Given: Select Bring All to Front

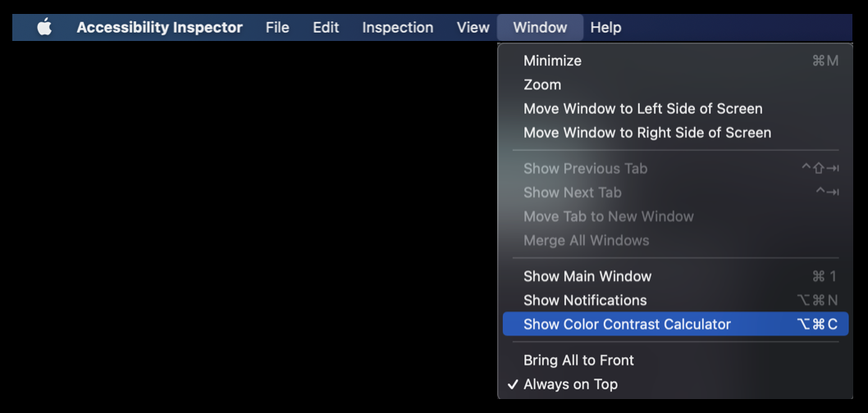Looking at the screenshot, I should pyautogui.click(x=675, y=360).
